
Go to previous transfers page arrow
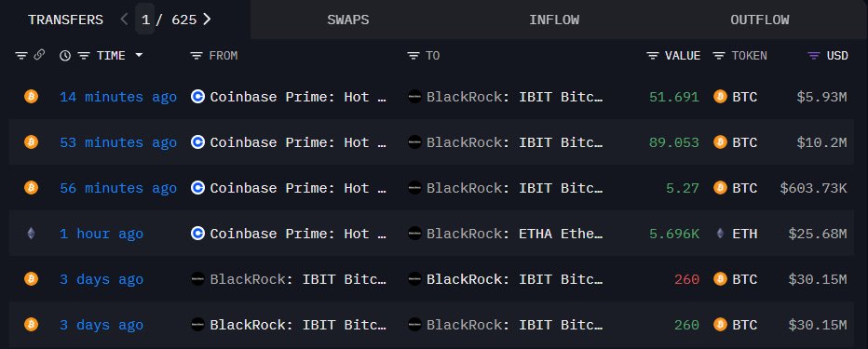[124, 20]
